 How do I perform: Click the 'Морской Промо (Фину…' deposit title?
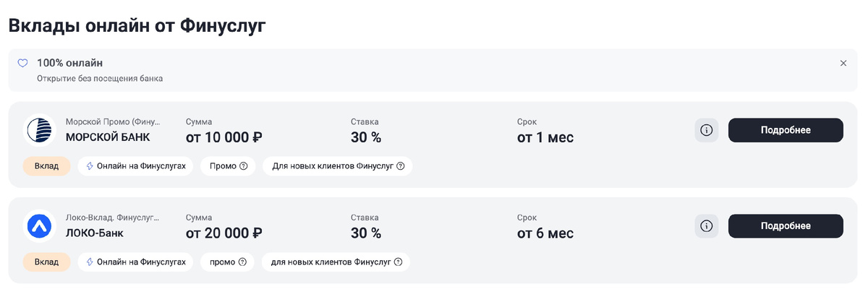tap(113, 121)
